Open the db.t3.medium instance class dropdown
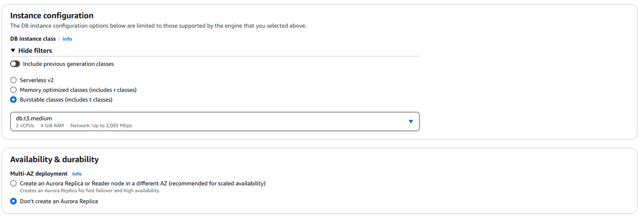Viewport: 644px width, 217px height. pyautogui.click(x=210, y=121)
